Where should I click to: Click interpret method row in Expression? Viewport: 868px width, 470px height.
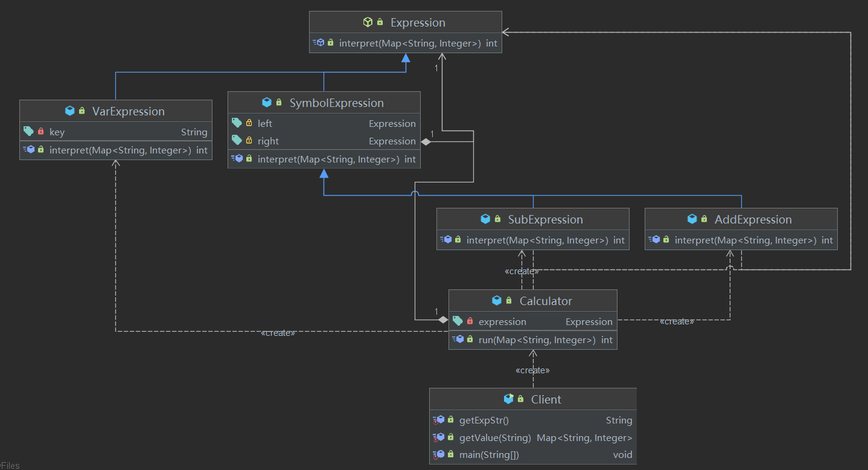click(405, 43)
